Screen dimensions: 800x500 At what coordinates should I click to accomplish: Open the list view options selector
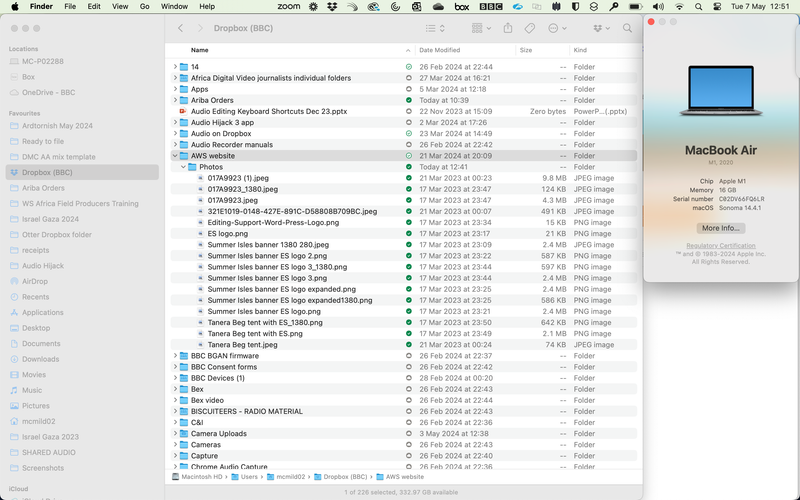pos(435,28)
